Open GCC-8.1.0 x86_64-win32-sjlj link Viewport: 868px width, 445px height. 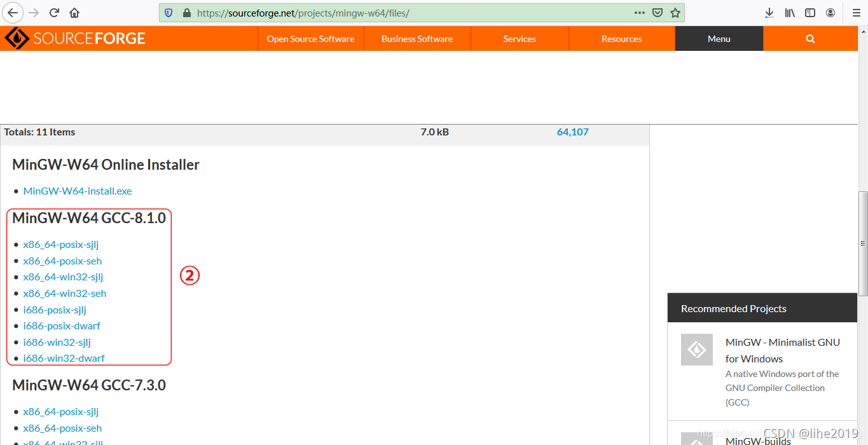point(63,277)
